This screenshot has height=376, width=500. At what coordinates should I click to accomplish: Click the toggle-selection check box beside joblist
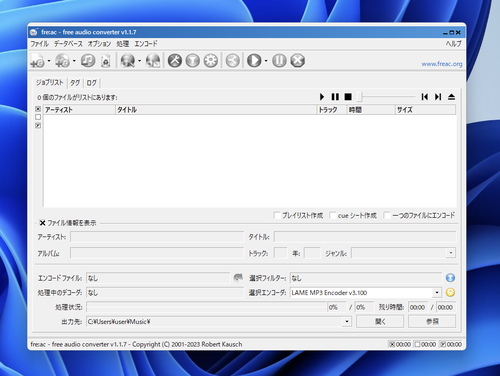coord(38,125)
